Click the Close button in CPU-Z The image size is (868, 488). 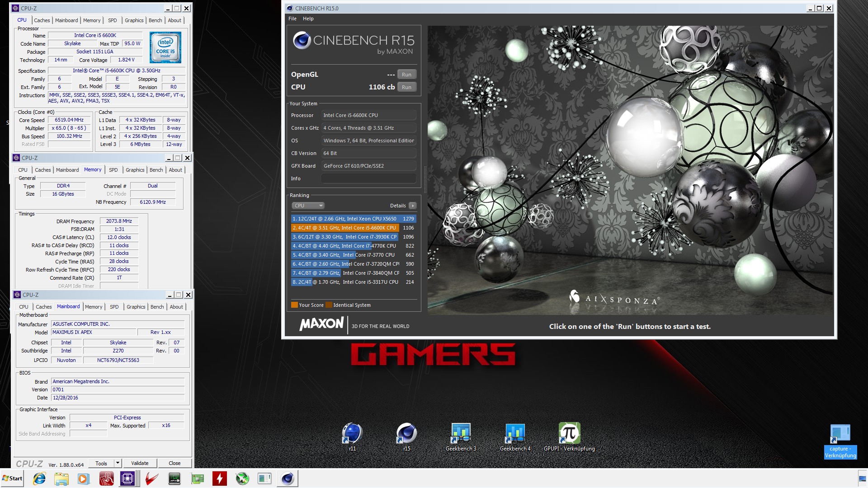click(x=175, y=463)
